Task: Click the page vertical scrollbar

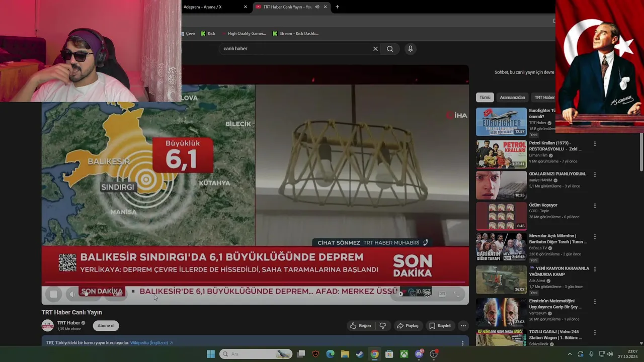Action: pyautogui.click(x=641, y=151)
